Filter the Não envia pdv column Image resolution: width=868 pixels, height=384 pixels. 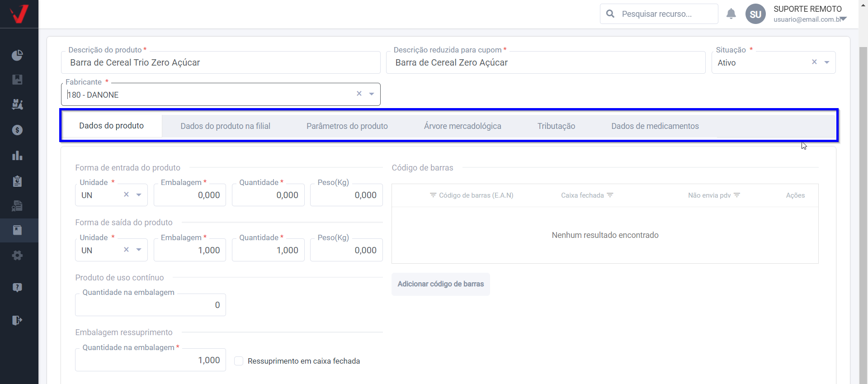(x=737, y=195)
